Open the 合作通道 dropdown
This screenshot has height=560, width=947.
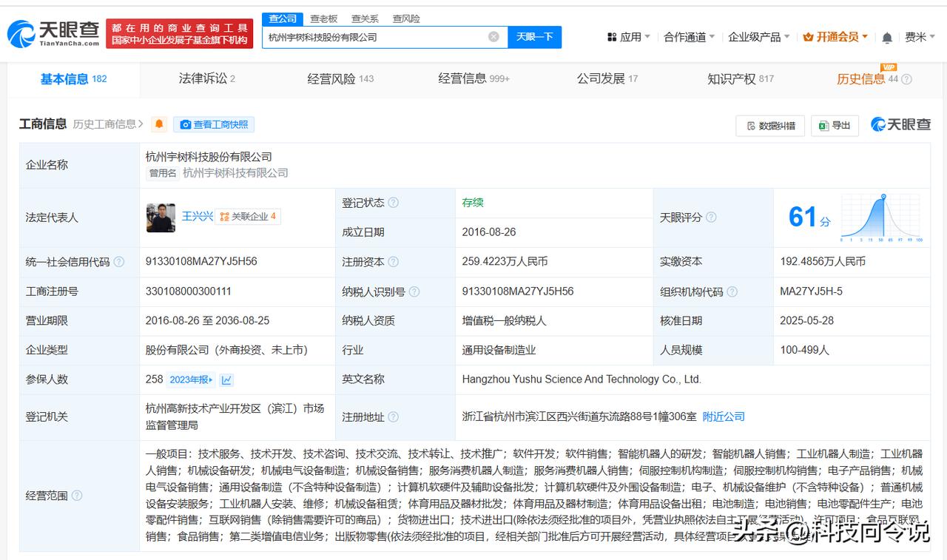[x=689, y=37]
